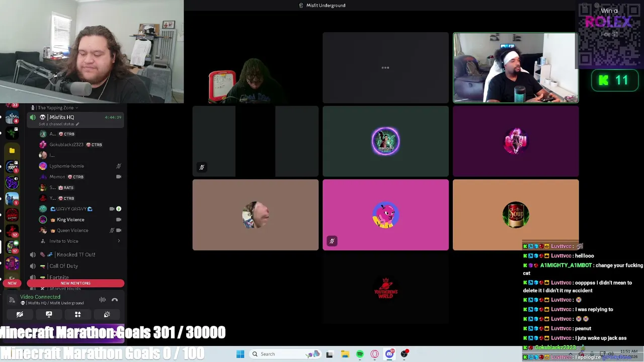Open the Activities launcher in voice panel
The image size is (644, 362).
point(78,314)
